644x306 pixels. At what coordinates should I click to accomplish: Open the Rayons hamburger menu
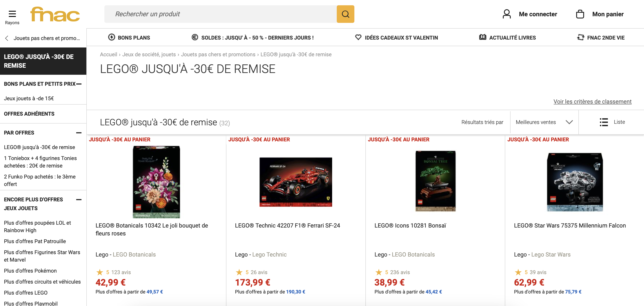coord(12,14)
